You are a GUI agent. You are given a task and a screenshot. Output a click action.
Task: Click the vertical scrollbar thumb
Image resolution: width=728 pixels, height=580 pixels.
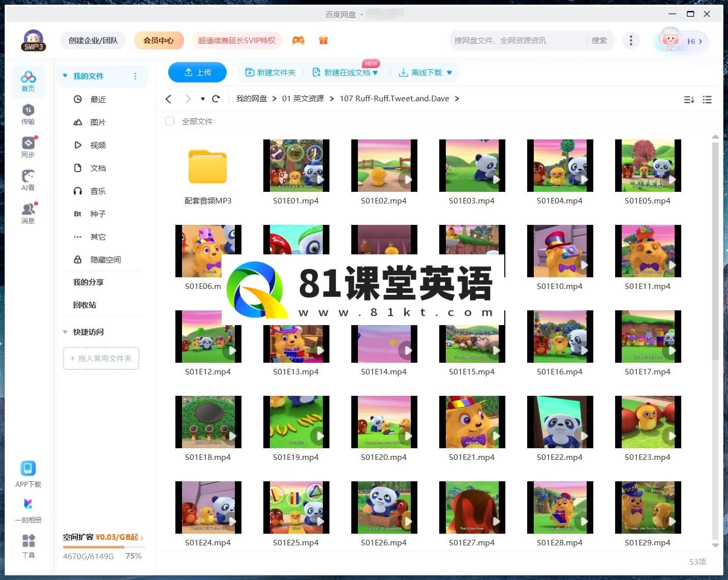[x=715, y=250]
